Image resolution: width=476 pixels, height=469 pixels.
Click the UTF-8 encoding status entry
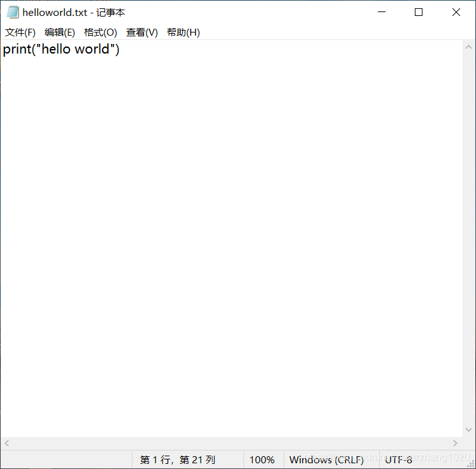tap(398, 459)
